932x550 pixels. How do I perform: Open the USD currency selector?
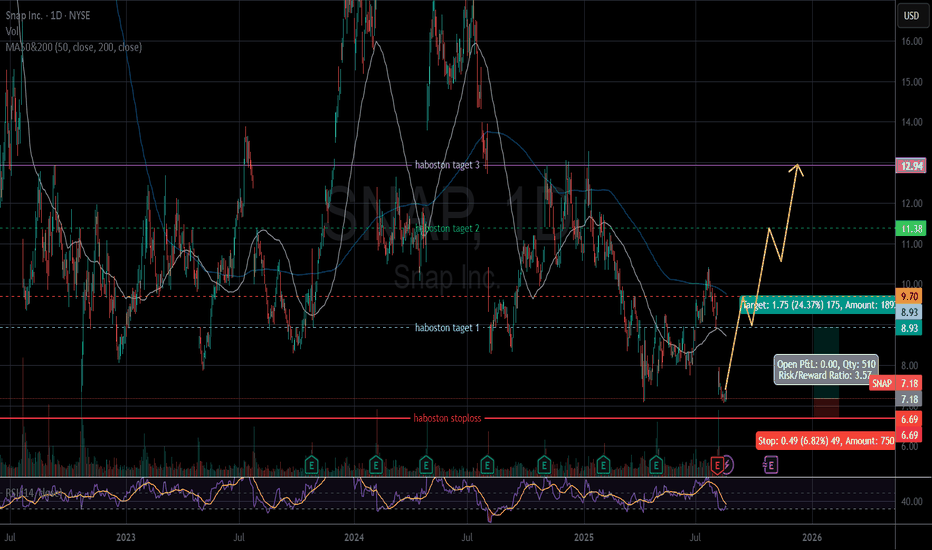click(911, 16)
